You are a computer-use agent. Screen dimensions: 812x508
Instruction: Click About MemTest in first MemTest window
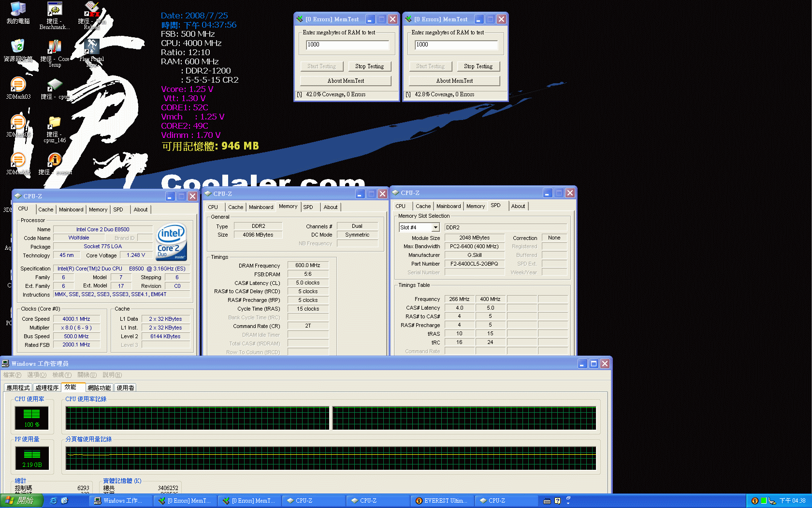click(346, 81)
